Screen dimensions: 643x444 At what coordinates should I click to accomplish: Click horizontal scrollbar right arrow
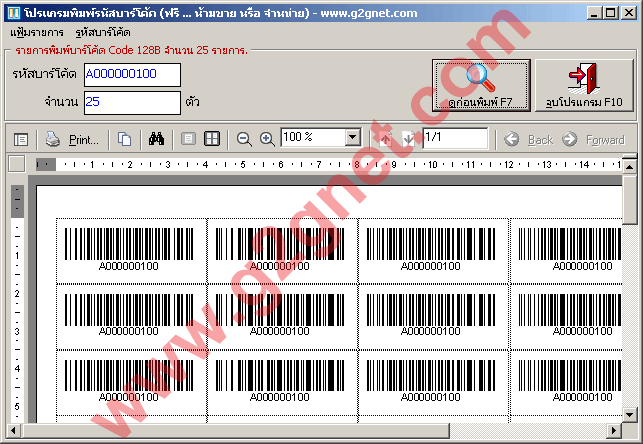click(614, 430)
